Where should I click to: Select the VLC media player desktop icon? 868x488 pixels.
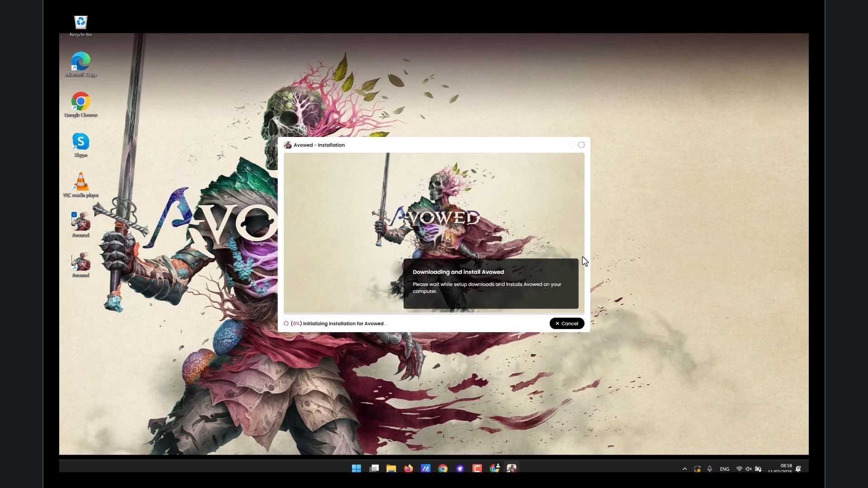80,185
